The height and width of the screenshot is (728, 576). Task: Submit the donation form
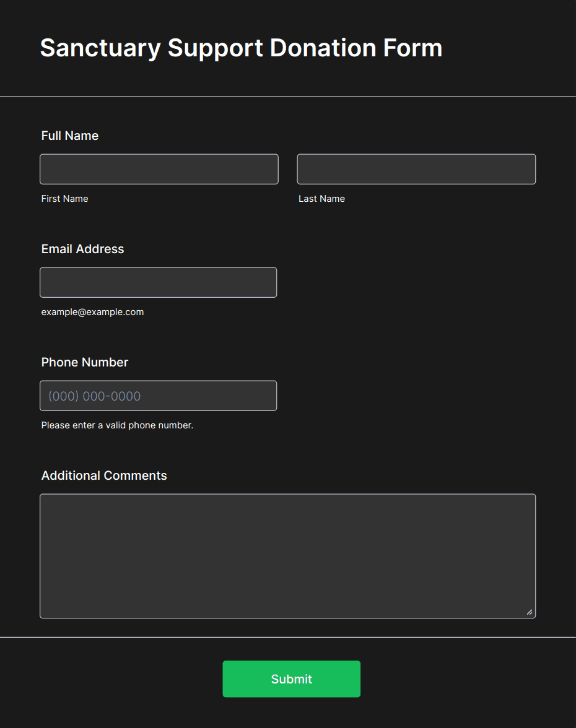291,678
